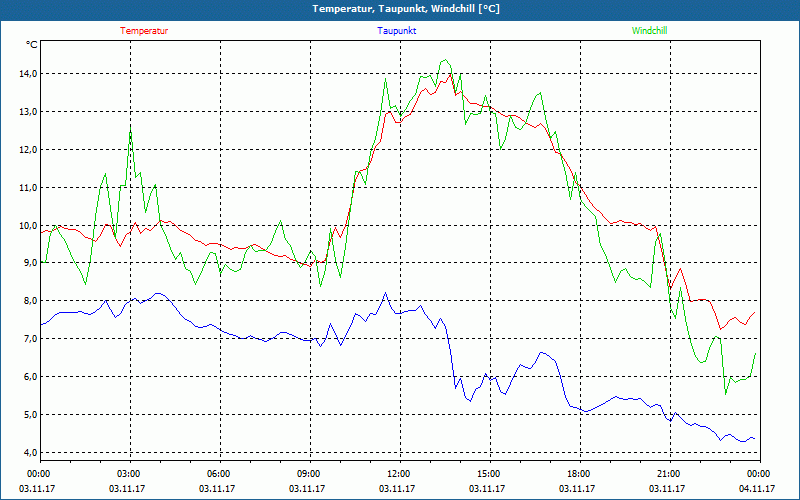
Task: Click the blue Taupunkt peak near 12:00
Action: coord(385,293)
